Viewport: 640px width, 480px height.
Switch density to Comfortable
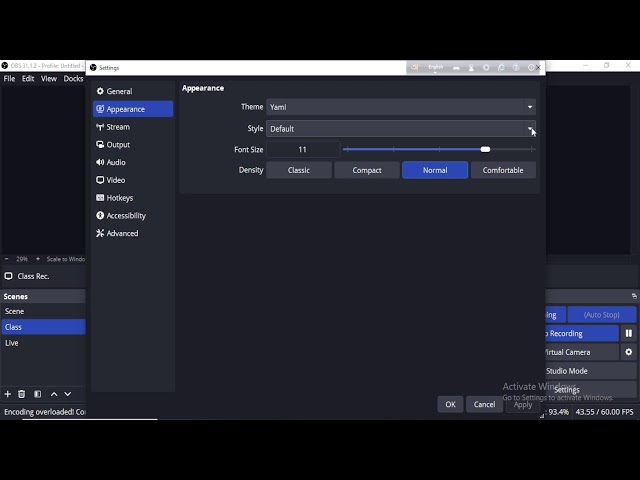[x=503, y=170]
